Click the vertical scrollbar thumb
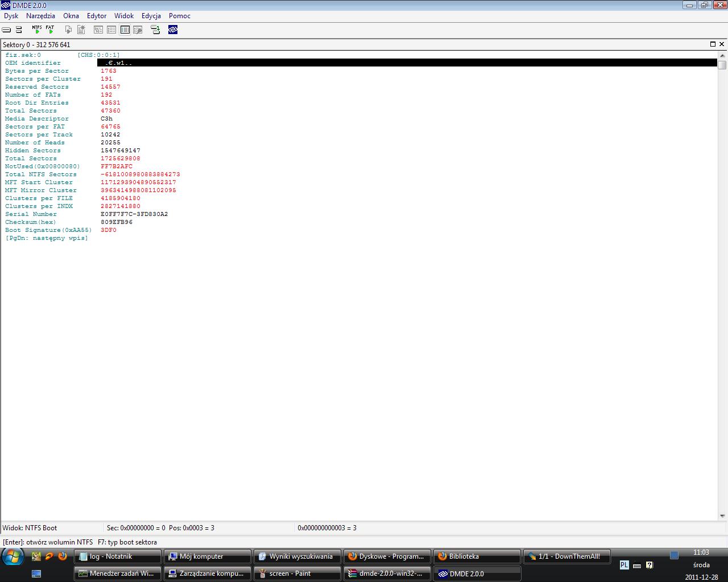 point(722,64)
